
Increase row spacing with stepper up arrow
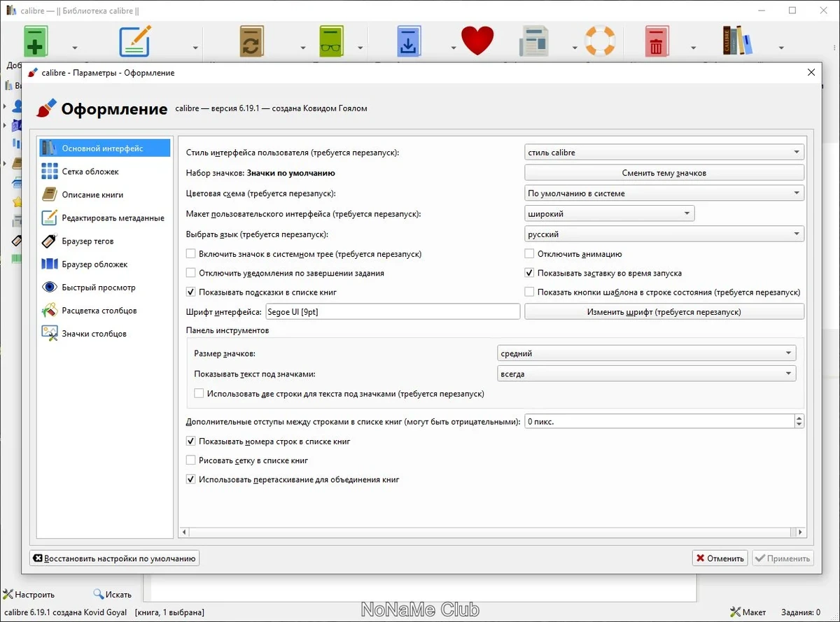(x=799, y=418)
